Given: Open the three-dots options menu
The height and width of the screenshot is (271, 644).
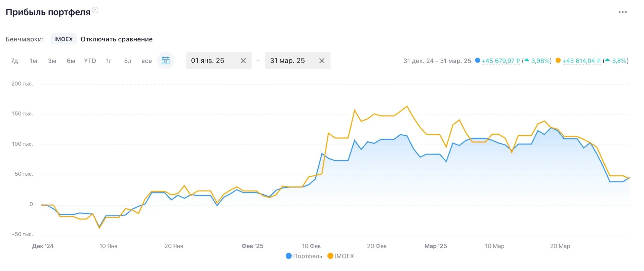Looking at the screenshot, I should pyautogui.click(x=622, y=12).
